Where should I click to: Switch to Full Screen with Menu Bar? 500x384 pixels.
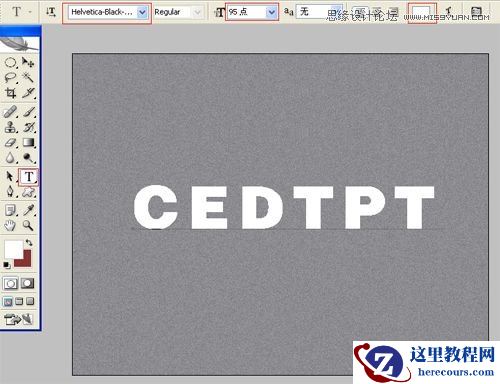pyautogui.click(x=19, y=302)
